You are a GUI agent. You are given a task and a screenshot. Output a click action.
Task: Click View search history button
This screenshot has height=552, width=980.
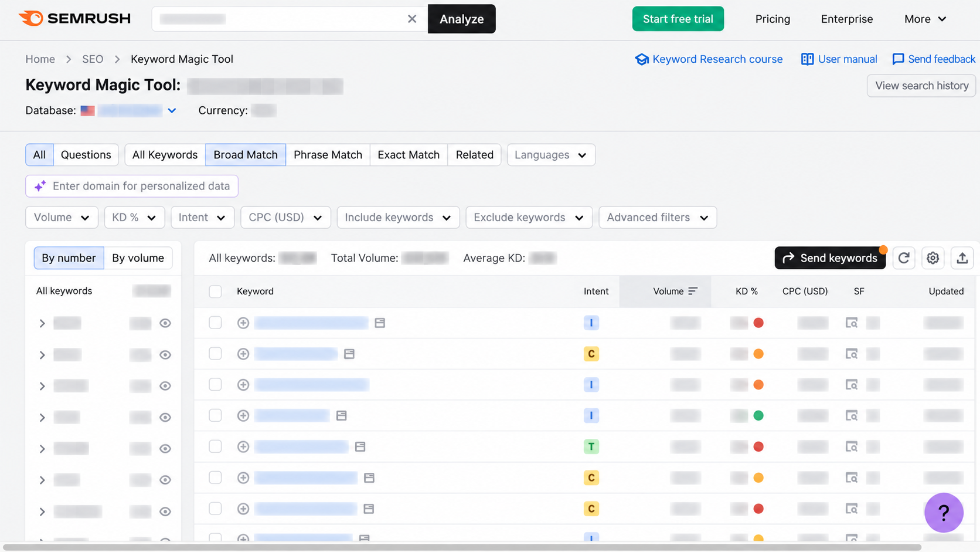coord(921,86)
